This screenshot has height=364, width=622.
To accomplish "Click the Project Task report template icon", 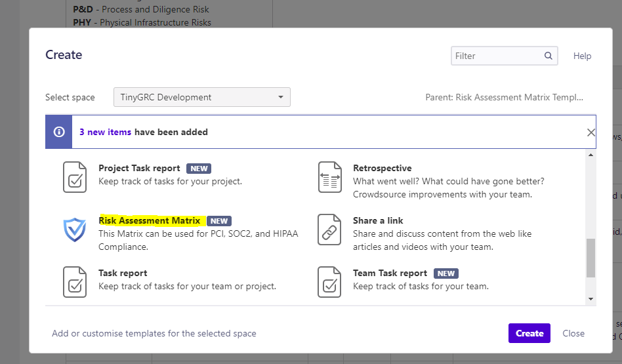I will [75, 177].
